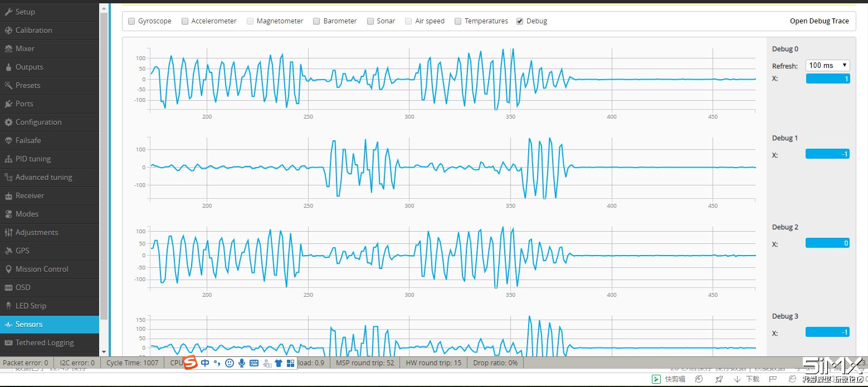Open the IME emoji smiley icon
Image resolution: width=868 pixels, height=387 pixels.
coord(230,363)
